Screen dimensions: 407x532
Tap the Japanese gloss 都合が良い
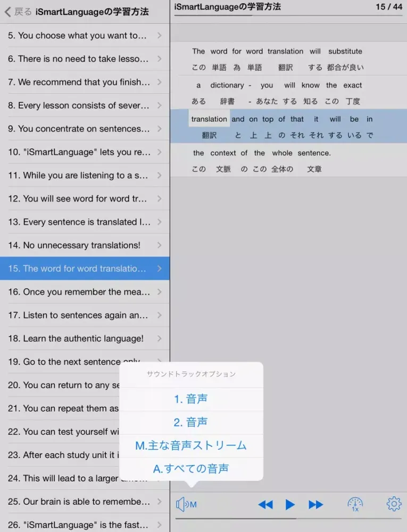coord(345,68)
